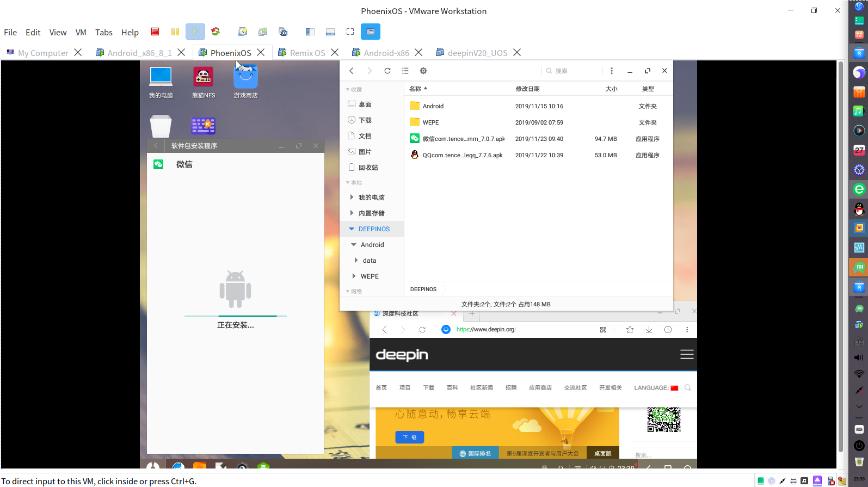Expand the WEPE folder in sidebar
The width and height of the screenshot is (868, 487).
[354, 276]
